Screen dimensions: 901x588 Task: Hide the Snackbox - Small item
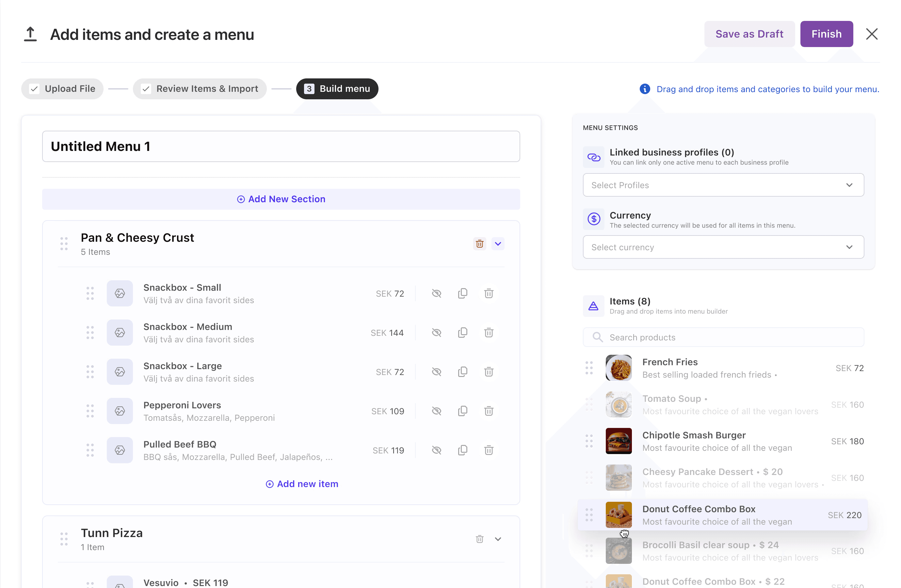coord(436,293)
